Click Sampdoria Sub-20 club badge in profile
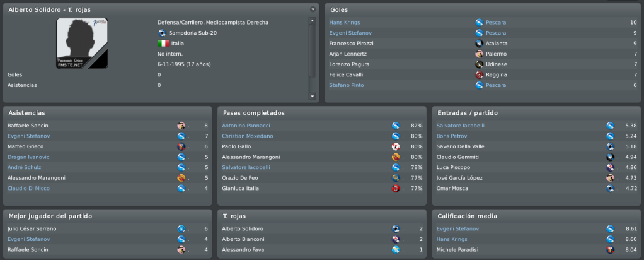The width and height of the screenshot is (644, 260). (162, 33)
